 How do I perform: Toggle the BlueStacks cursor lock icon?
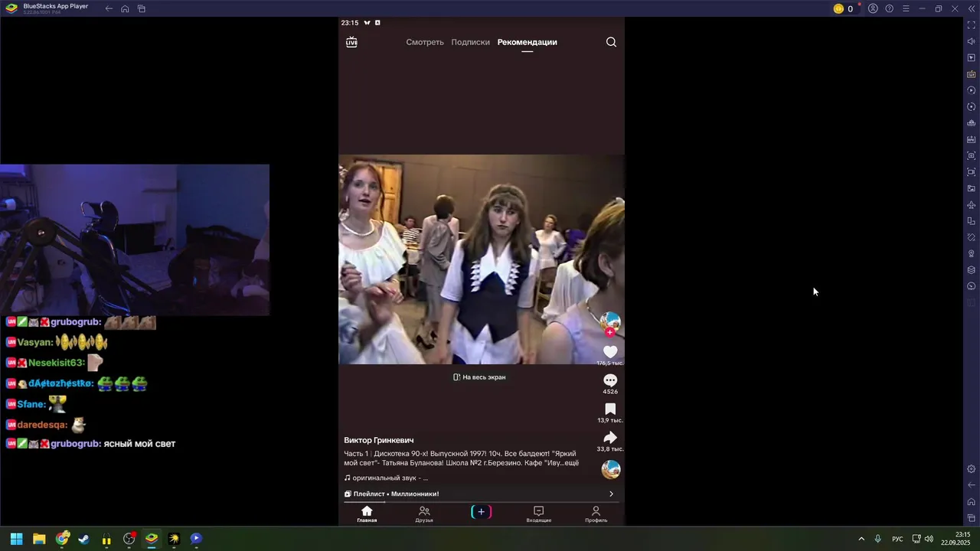(x=972, y=58)
